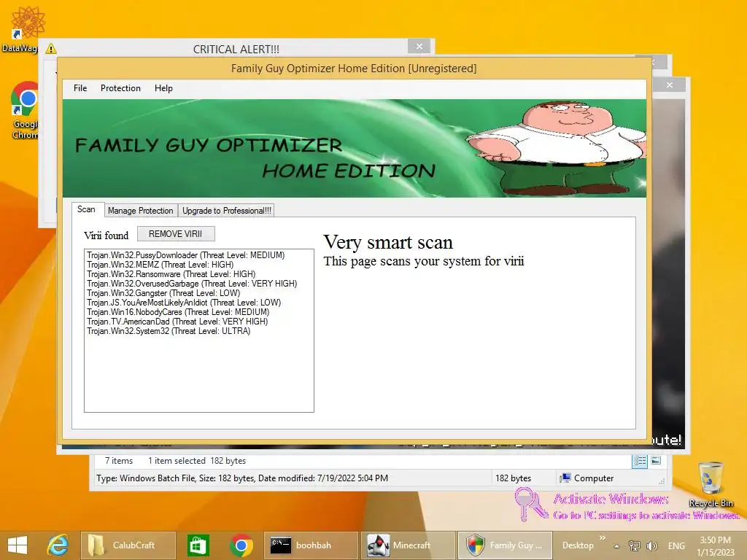Close the video window behind the optimizer
The width and height of the screenshot is (747, 560).
670,85
